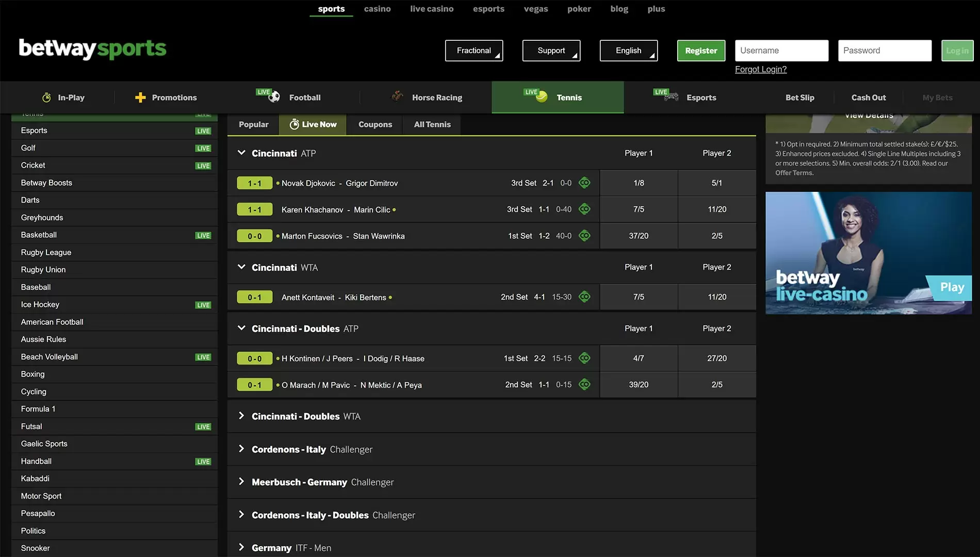Viewport: 980px width, 557px height.
Task: Bet on Djokovic at odds 1/8
Action: point(639,183)
